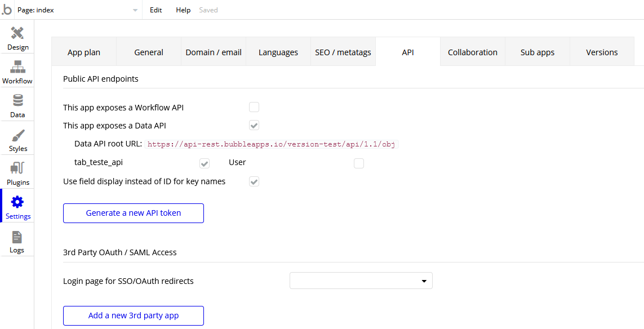Click the Bubble logo icon

(7, 10)
